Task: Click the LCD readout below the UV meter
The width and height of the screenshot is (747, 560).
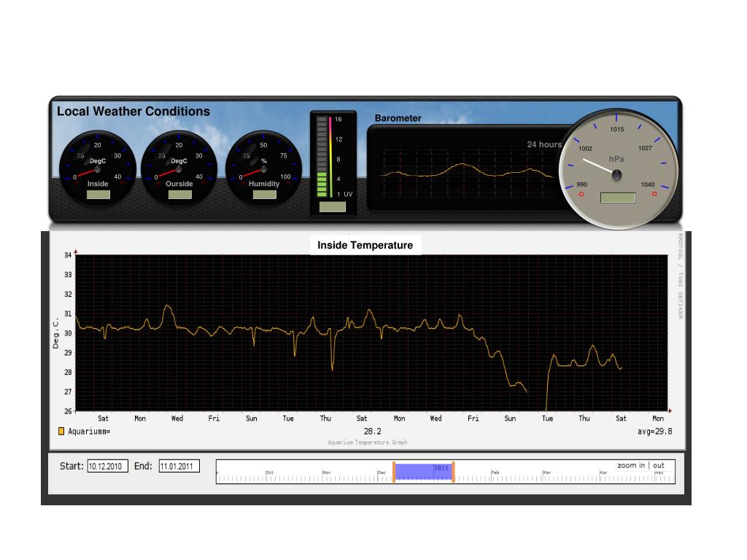Action: pyautogui.click(x=332, y=206)
